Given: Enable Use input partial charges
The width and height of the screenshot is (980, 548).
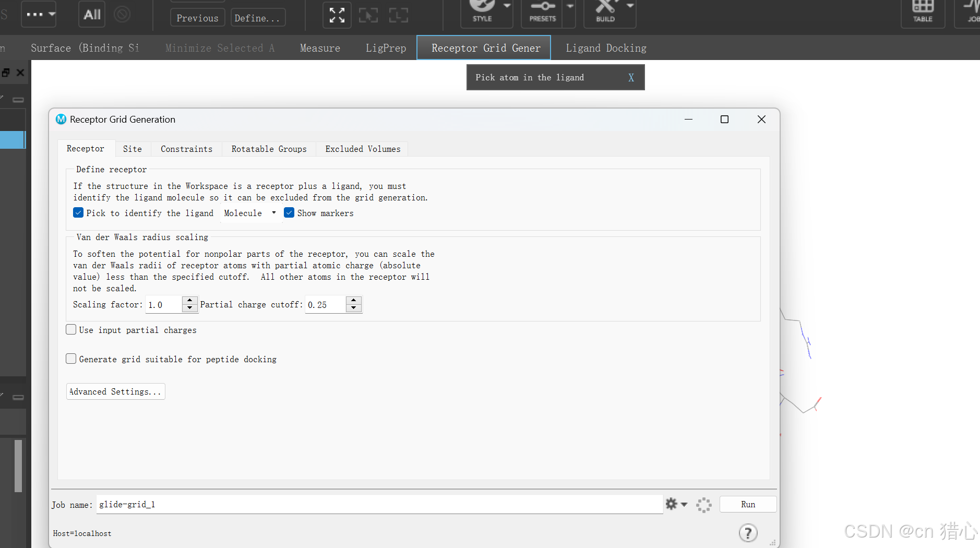Looking at the screenshot, I should point(71,329).
